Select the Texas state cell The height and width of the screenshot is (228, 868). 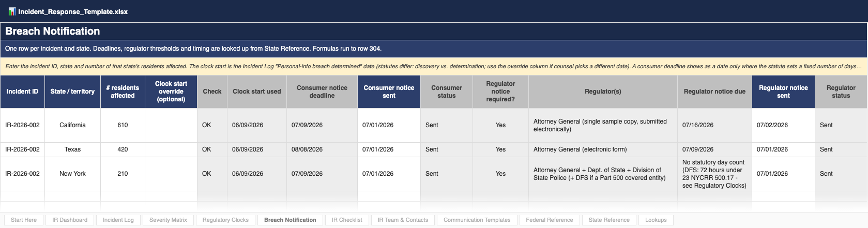[x=72, y=149]
